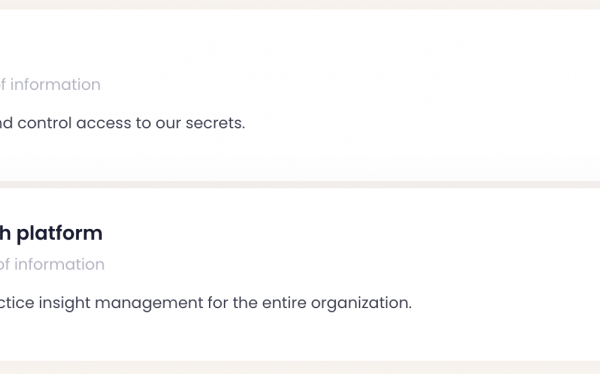Click the word "insight" in the lower description
Viewport: 600px width, 374px height.
[64, 303]
